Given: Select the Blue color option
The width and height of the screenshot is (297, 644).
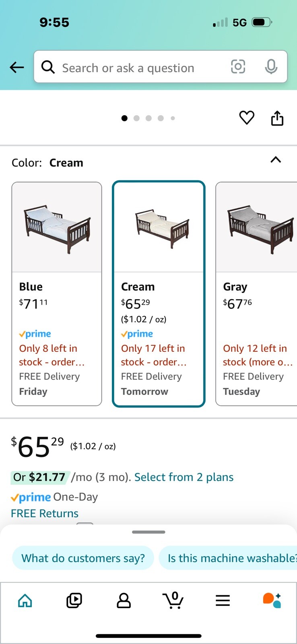Looking at the screenshot, I should (57, 293).
